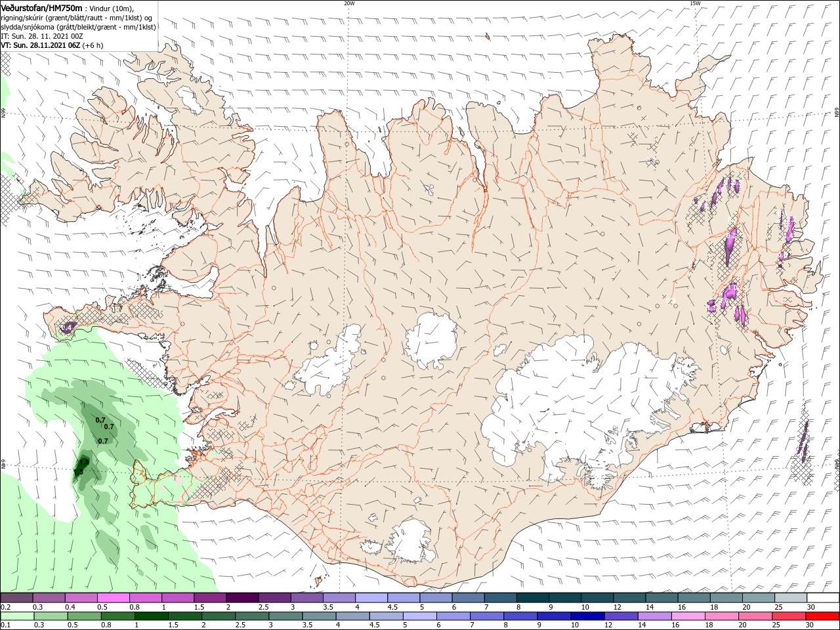The image size is (840, 630).
Task: Pick the light pink 16 rain-scale swatch
Action: pyautogui.click(x=689, y=616)
